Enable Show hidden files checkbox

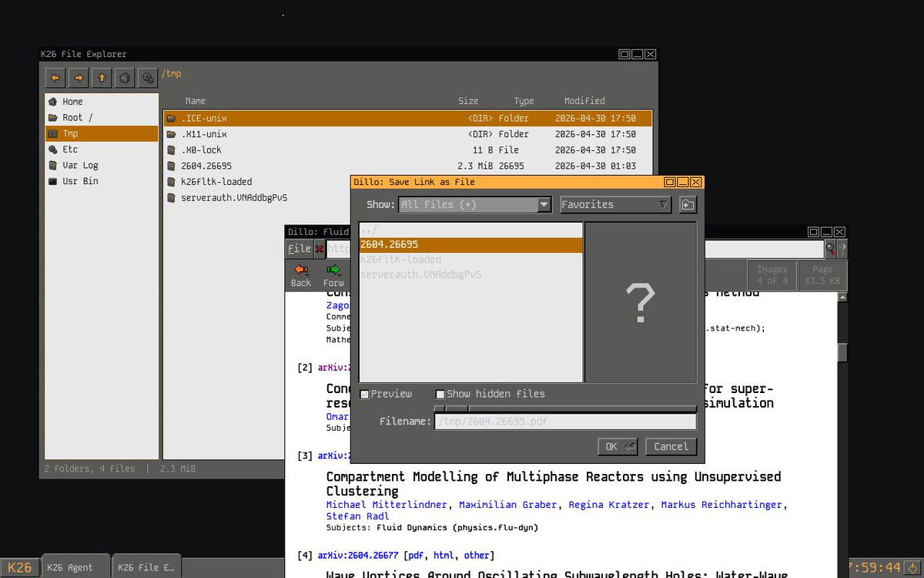[x=440, y=394]
